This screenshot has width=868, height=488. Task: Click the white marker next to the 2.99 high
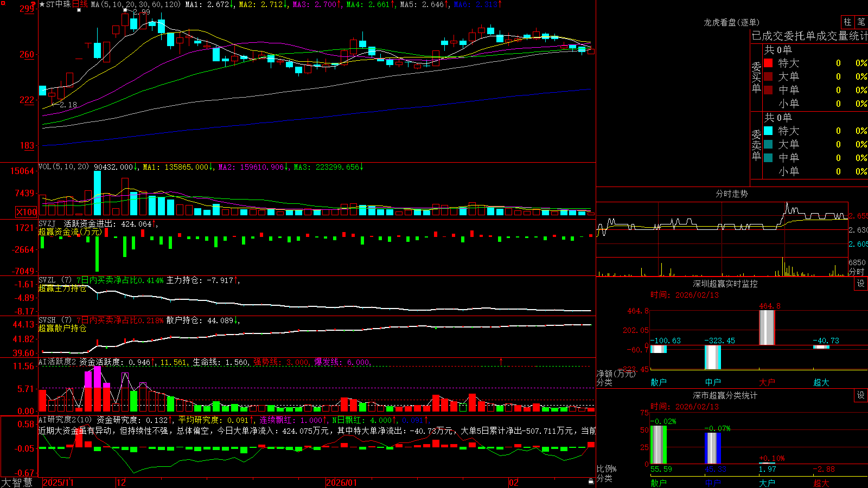tap(126, 10)
